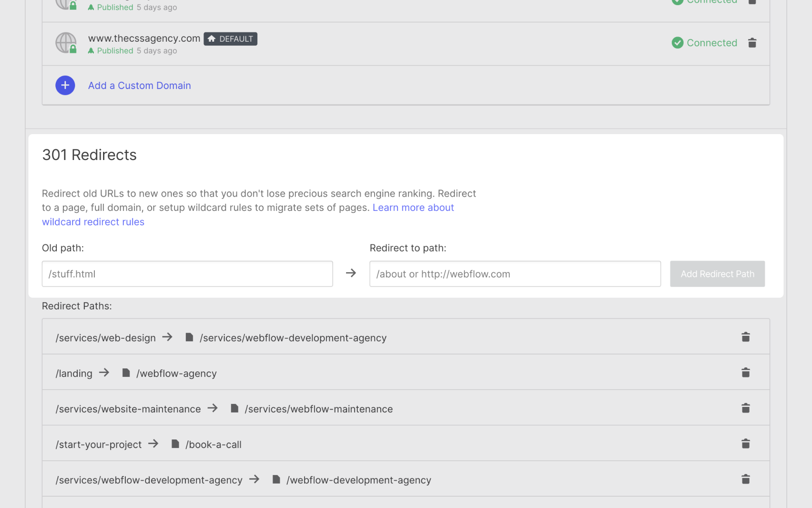Click the globe icon for www.thecssagency.com

coord(65,43)
